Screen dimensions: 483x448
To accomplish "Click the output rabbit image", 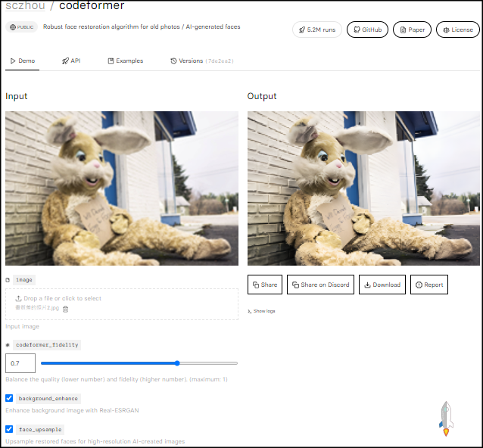I will (363, 188).
